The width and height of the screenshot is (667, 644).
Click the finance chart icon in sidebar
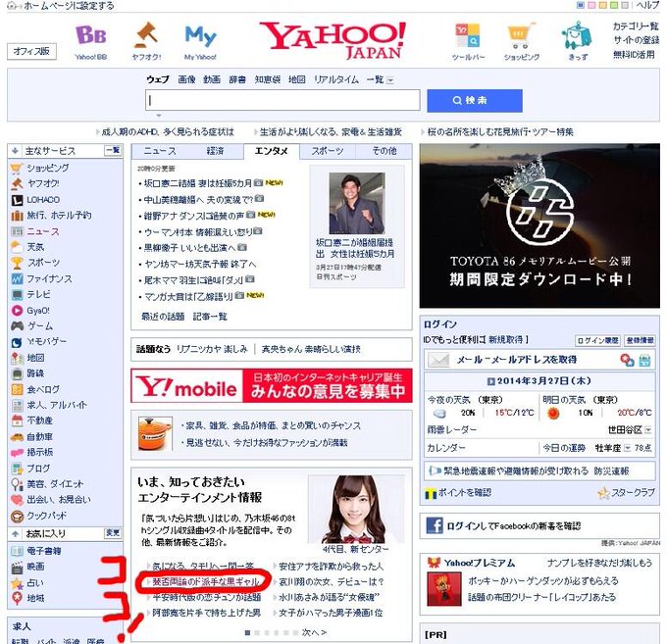point(17,278)
